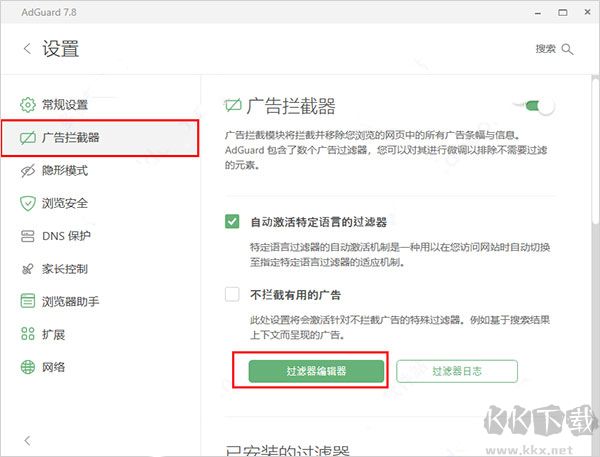Select 广告拦截器 in the sidebar
Screen dimensions: 600x457
point(100,138)
